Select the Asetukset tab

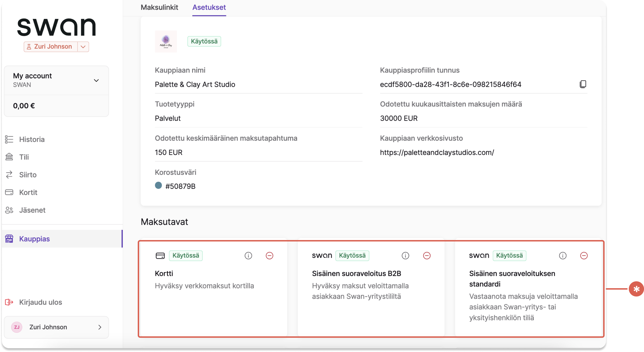tap(209, 7)
